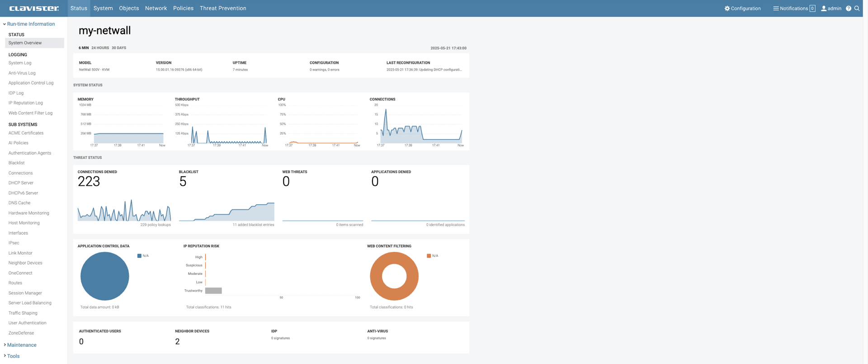The height and width of the screenshot is (364, 868).
Task: Open Configuration via the gear icon
Action: click(727, 8)
